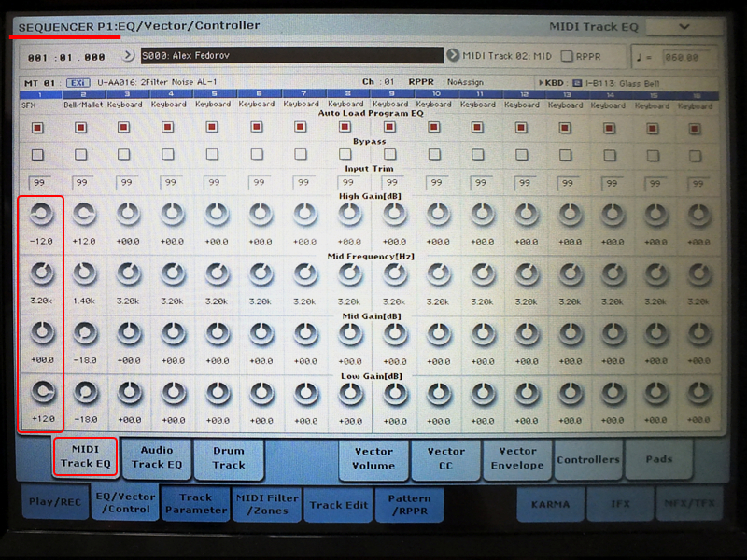Go to the Controllers tab
Screen dimensions: 747x560
588,459
